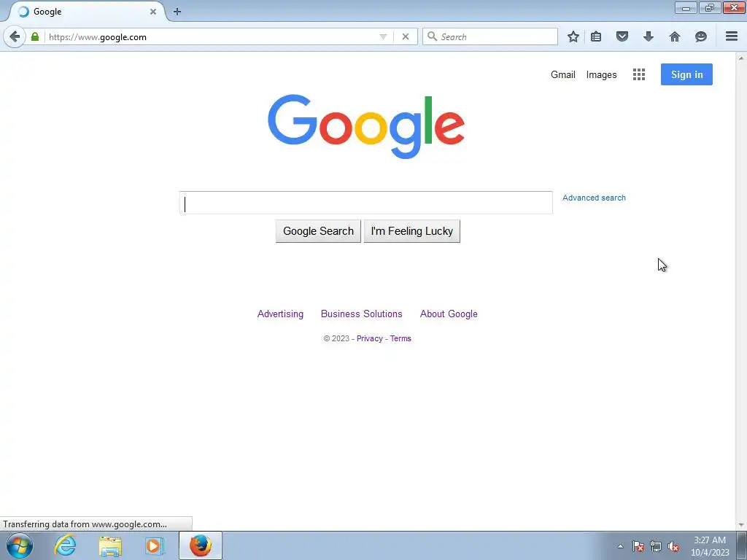
Task: Click the page scrollbar up arrow
Action: 741,58
